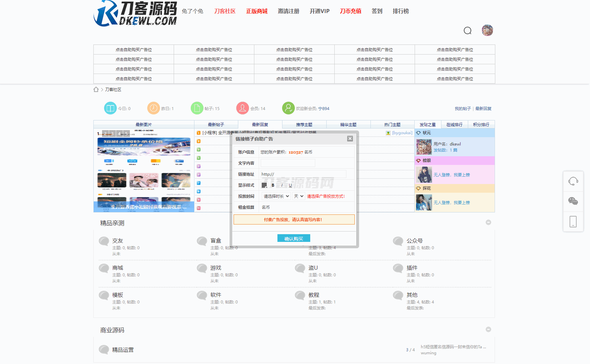Open the 请选择时长 duration dropdown

(x=276, y=196)
